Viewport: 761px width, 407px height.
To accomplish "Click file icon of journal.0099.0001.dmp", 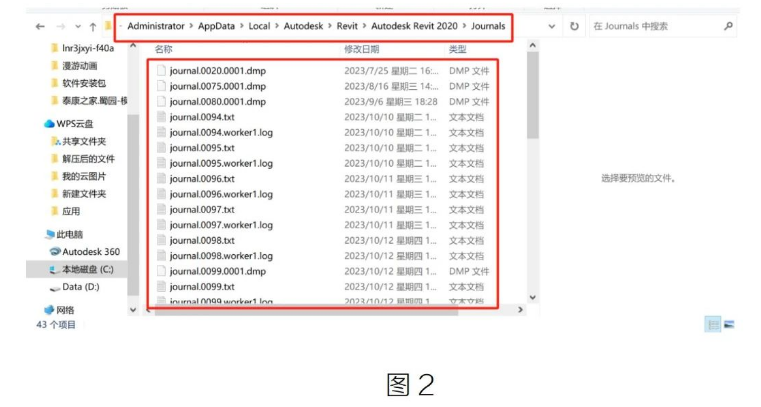I will (x=161, y=271).
